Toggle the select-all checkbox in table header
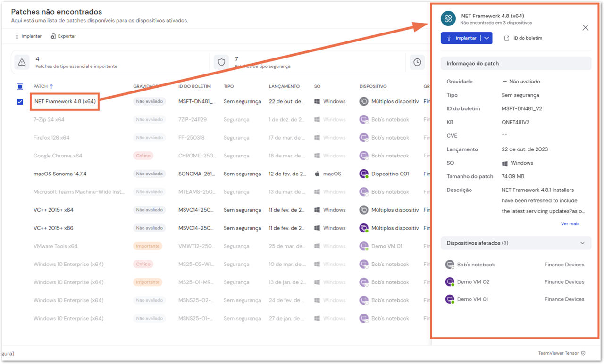 (20, 86)
